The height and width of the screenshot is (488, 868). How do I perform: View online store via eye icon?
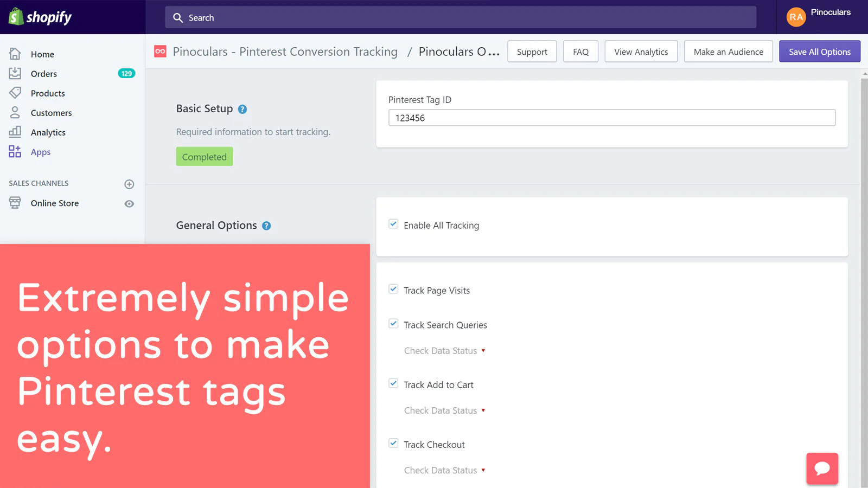129,204
